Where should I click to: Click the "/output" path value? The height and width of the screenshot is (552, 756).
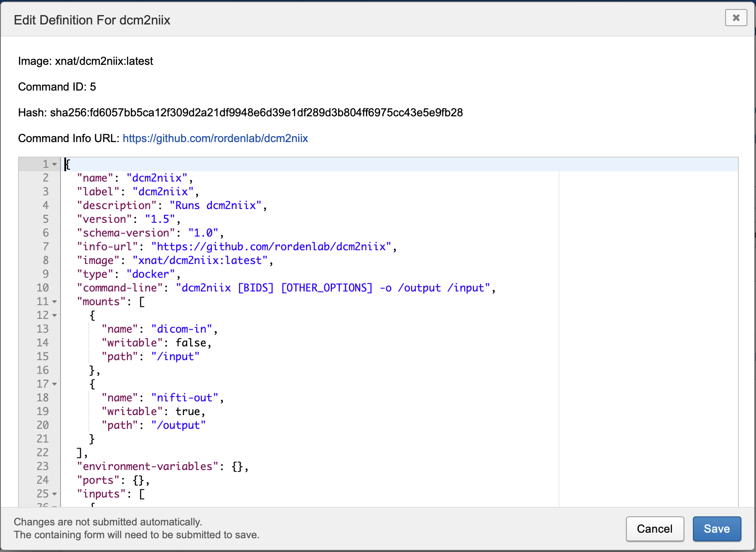coord(178,425)
